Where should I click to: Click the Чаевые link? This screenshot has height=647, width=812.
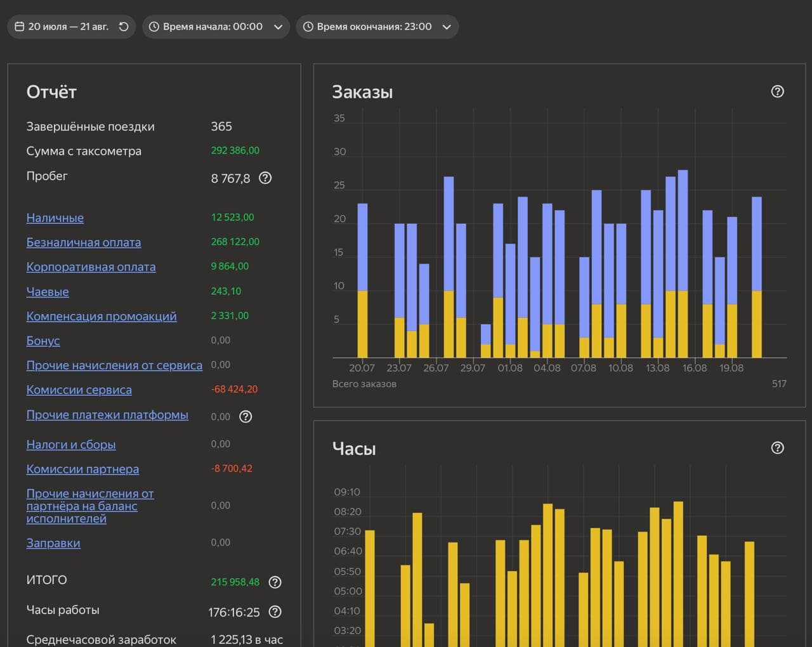(48, 292)
